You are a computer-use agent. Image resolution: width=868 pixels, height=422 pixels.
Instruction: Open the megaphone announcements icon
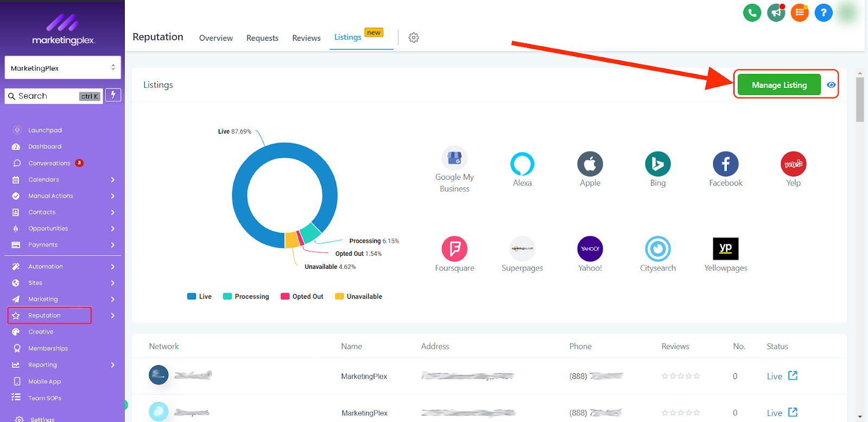point(776,12)
